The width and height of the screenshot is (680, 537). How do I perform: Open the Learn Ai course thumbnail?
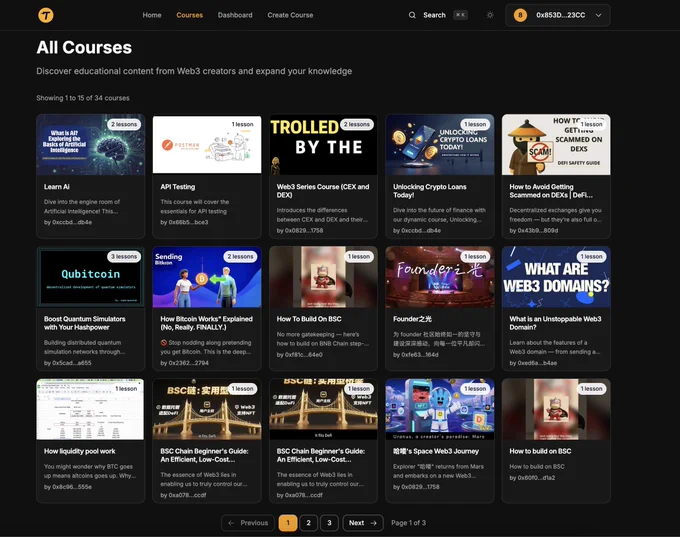(91, 145)
